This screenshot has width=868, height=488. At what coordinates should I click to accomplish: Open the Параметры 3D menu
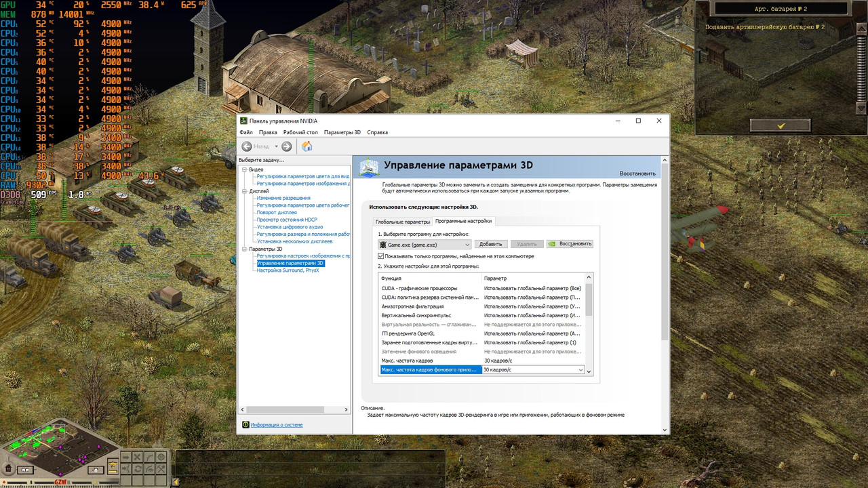[x=342, y=132]
